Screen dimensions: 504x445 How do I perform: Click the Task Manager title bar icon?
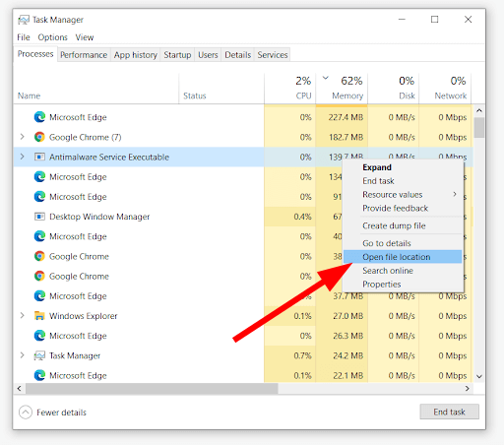click(24, 20)
